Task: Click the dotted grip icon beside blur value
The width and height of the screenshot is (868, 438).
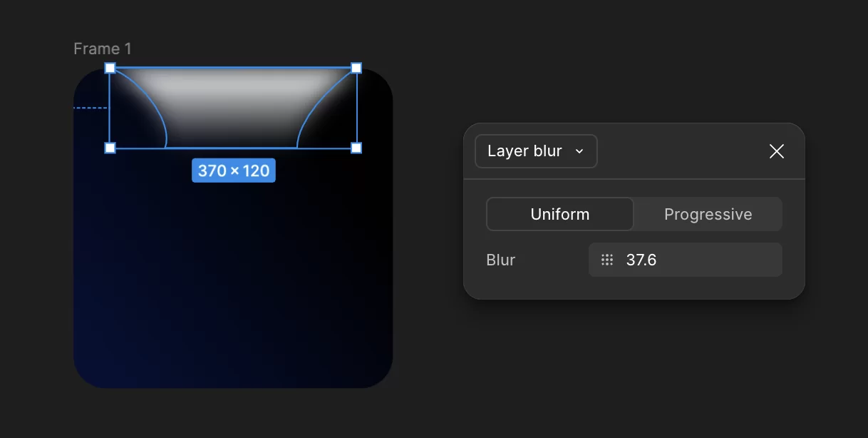Action: click(607, 260)
